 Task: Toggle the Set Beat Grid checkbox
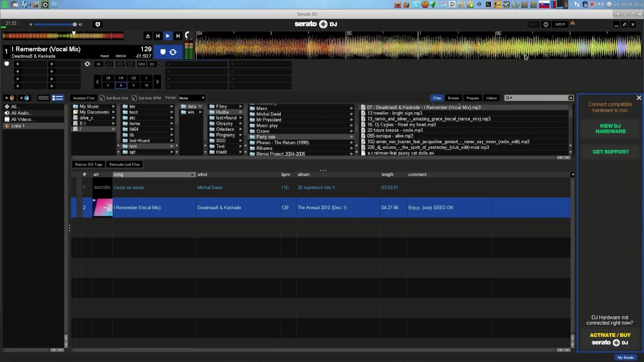103,98
